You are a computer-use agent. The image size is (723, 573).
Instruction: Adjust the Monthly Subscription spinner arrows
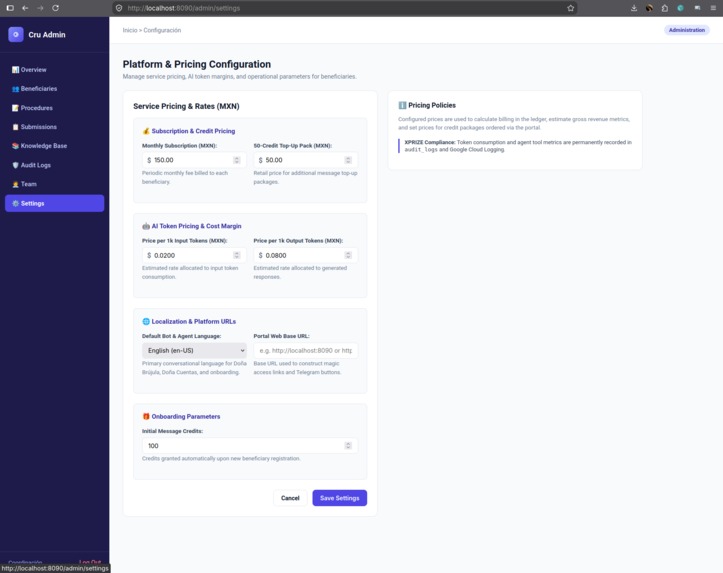[237, 160]
